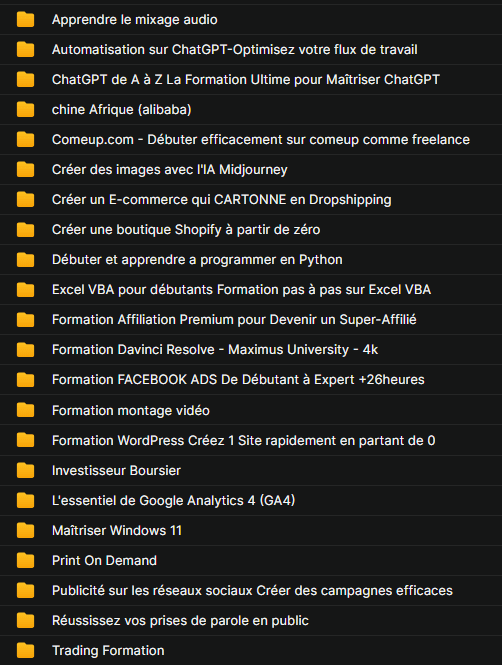This screenshot has width=502, height=665.
Task: Click folder icon beside Formation WordPress
Action: (x=25, y=440)
